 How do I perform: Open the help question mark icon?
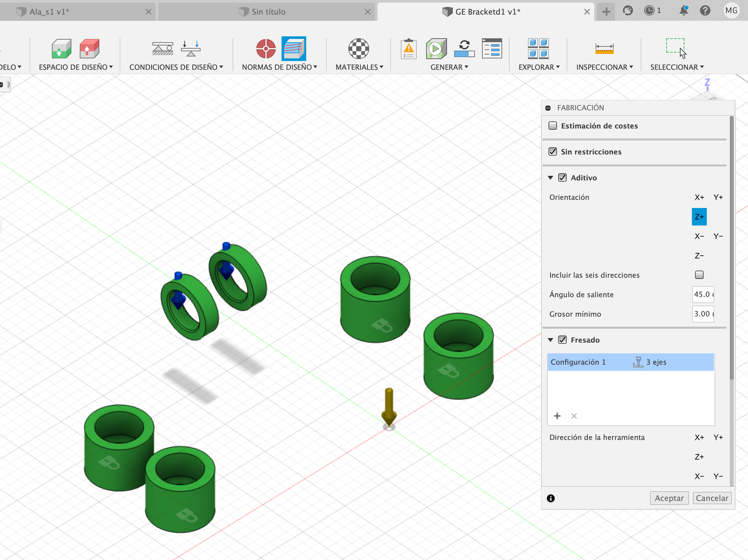click(705, 11)
